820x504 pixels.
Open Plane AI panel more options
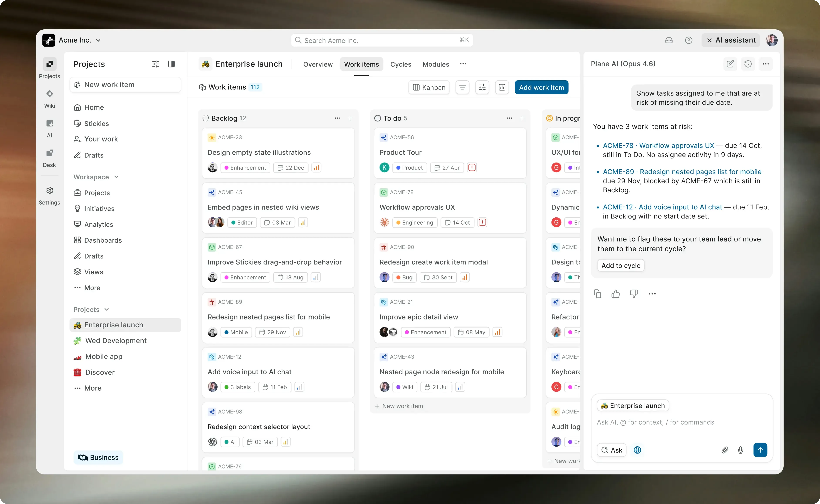[x=766, y=64]
